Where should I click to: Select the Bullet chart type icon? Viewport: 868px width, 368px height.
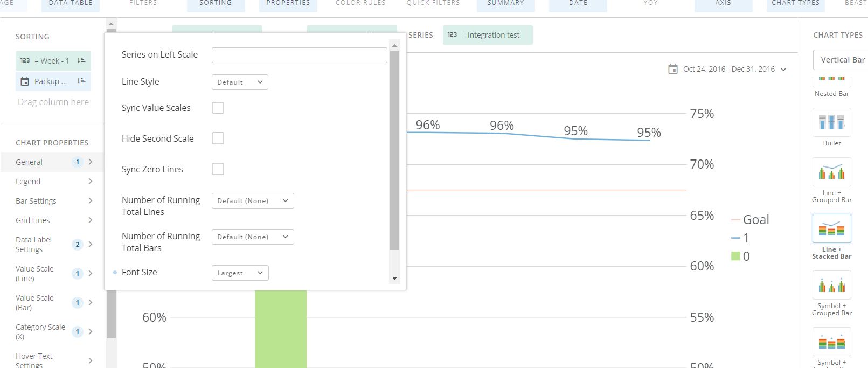831,122
